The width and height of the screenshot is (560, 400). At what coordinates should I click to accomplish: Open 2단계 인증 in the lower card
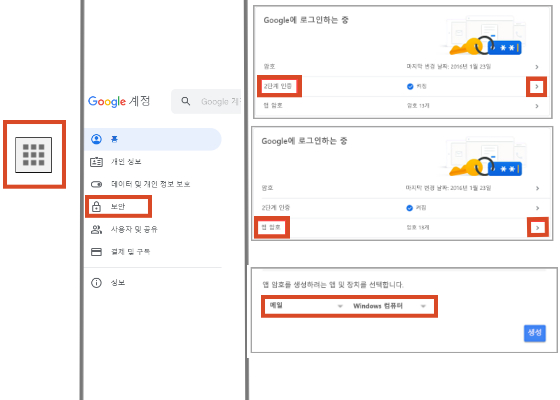point(276,208)
